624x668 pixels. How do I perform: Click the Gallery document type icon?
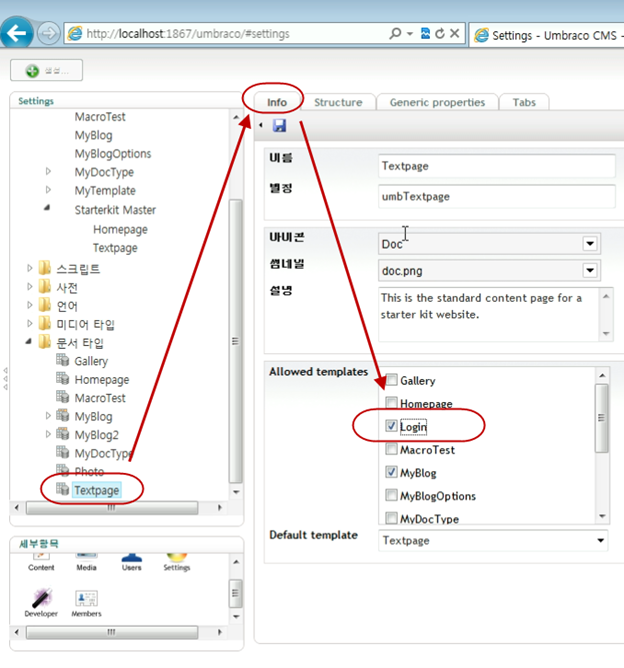63,360
